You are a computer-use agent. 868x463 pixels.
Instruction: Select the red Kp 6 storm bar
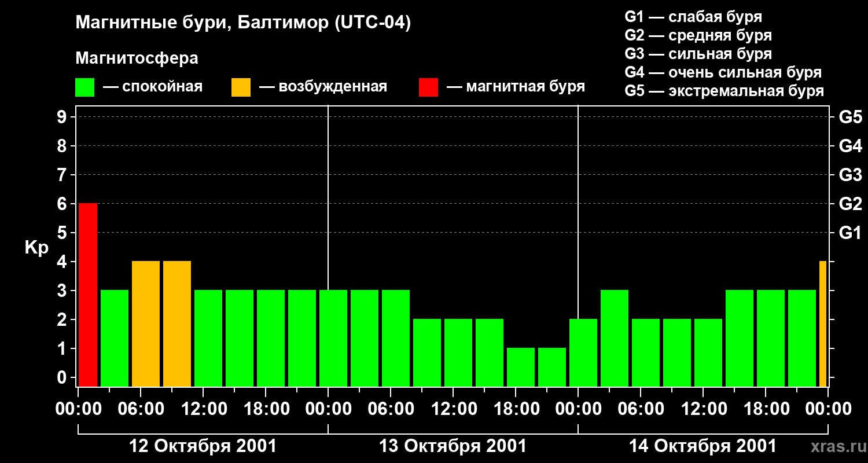tap(88, 295)
